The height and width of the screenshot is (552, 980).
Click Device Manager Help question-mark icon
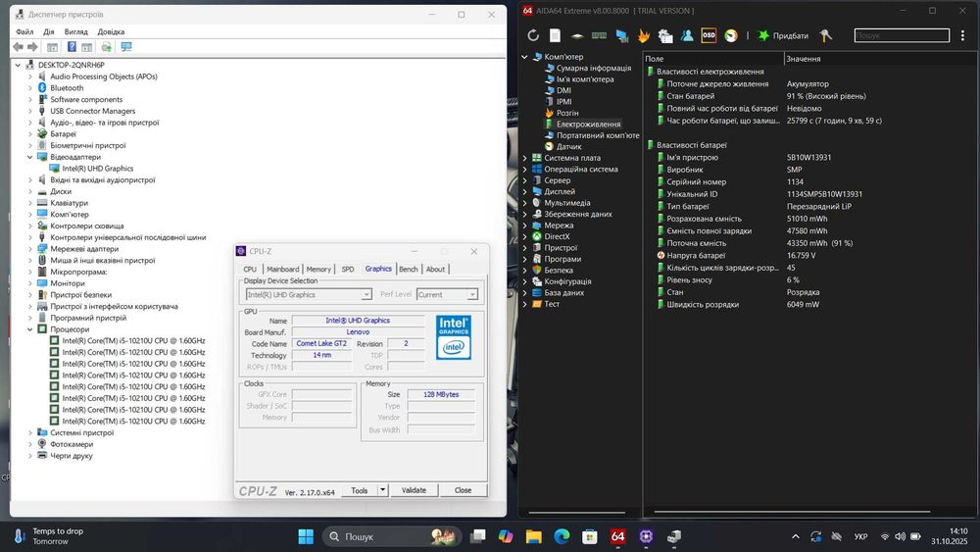click(x=72, y=47)
